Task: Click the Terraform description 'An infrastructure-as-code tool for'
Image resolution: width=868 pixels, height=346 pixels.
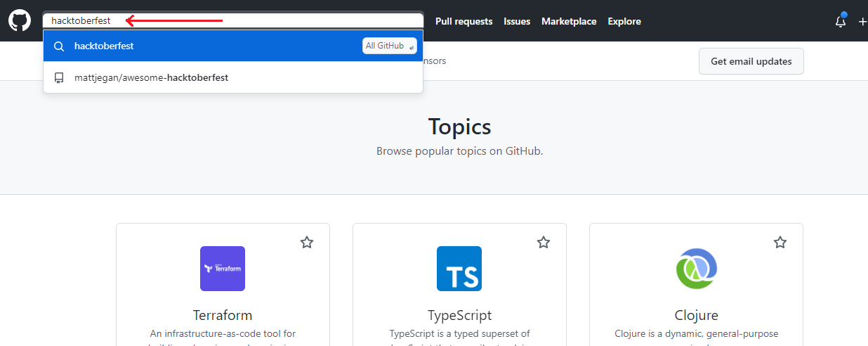Action: pyautogui.click(x=223, y=333)
